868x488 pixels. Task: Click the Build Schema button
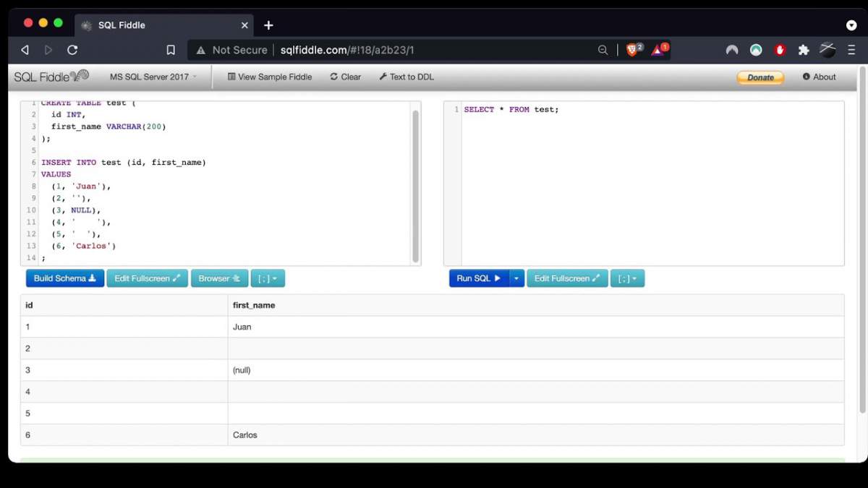(x=65, y=278)
